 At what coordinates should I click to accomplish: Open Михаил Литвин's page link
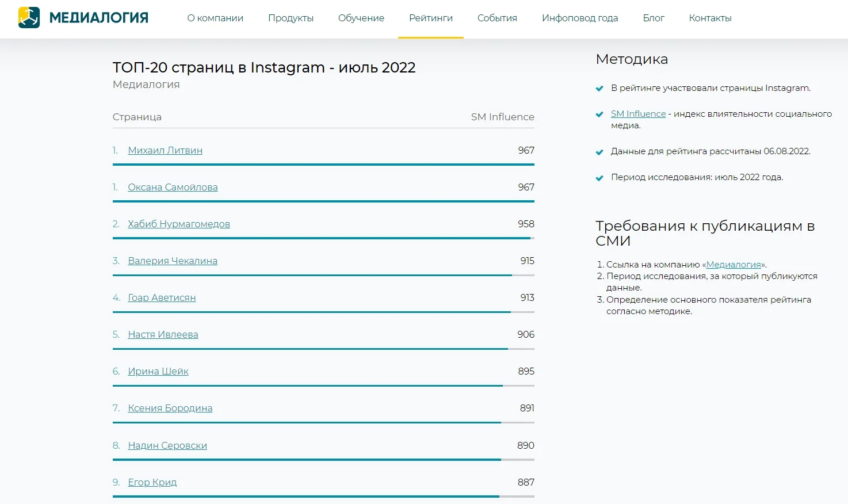pyautogui.click(x=165, y=150)
